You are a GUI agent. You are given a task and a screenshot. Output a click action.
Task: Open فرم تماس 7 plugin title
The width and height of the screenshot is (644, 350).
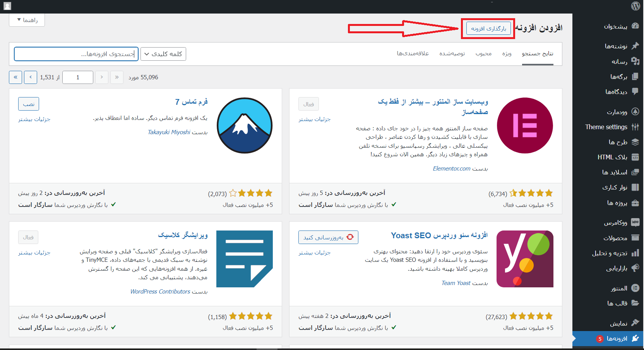pyautogui.click(x=191, y=102)
